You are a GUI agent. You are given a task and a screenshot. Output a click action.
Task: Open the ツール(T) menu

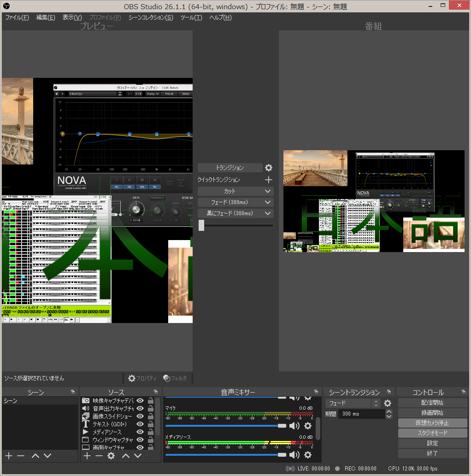point(191,18)
